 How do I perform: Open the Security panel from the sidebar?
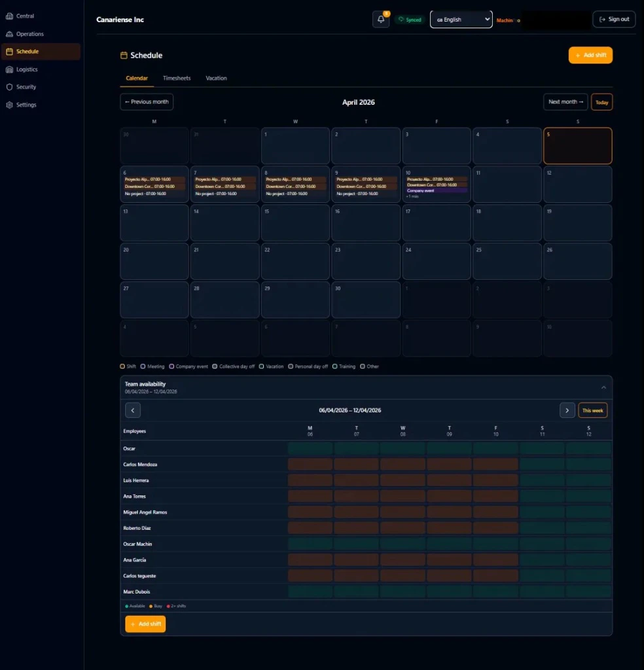[26, 86]
